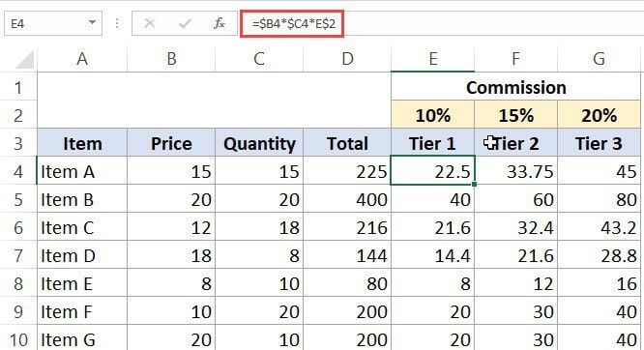Click the Select All corner triangle
Screen dimensions: 644x350
[x=24, y=60]
